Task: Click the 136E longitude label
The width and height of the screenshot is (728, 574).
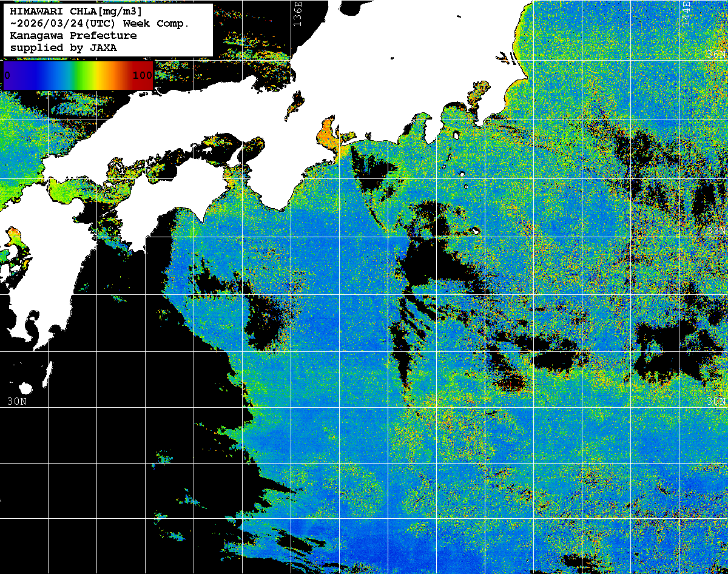Action: (297, 12)
